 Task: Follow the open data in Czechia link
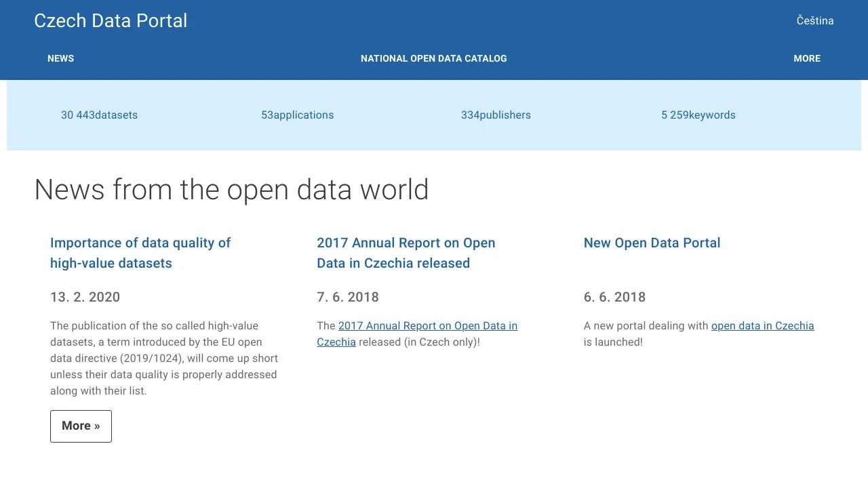point(763,326)
